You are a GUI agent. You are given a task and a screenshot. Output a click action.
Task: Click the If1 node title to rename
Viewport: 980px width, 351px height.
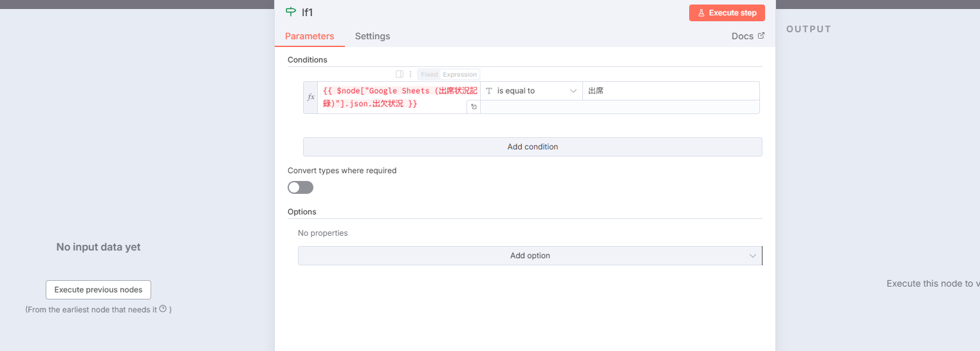click(307, 12)
